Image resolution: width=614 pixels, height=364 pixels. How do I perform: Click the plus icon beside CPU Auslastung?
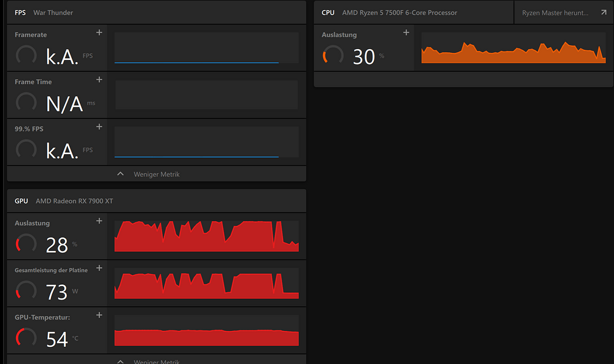click(x=406, y=33)
